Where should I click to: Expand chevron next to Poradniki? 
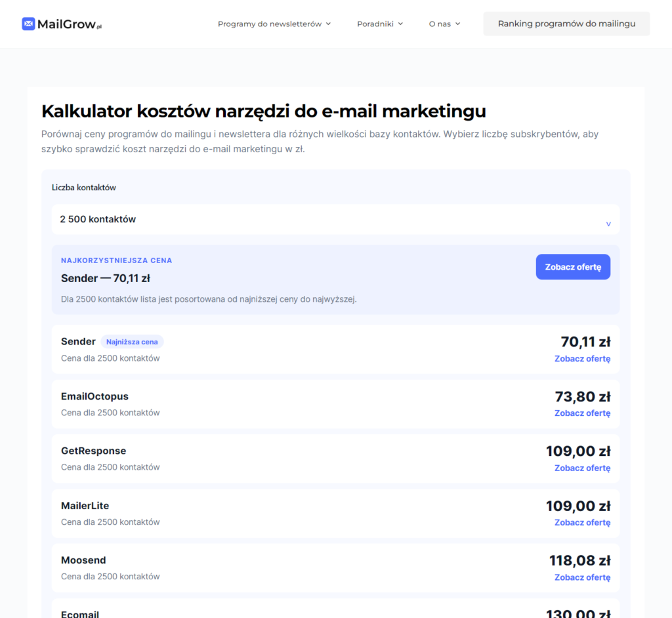click(x=400, y=24)
